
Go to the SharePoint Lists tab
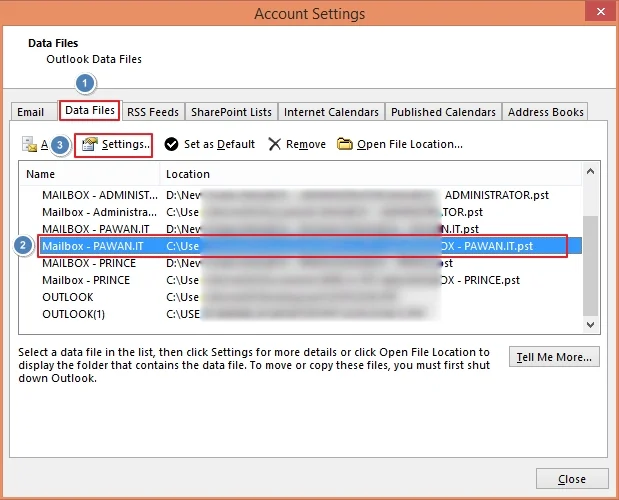point(231,112)
